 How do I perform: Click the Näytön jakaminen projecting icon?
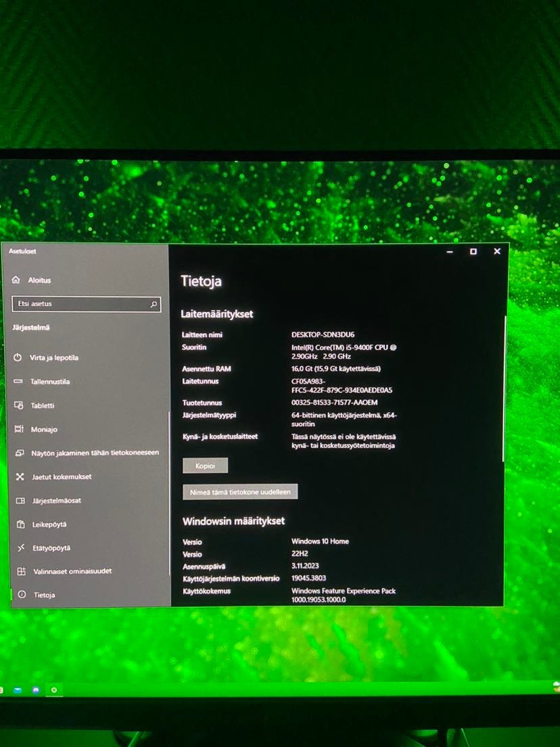tap(20, 453)
